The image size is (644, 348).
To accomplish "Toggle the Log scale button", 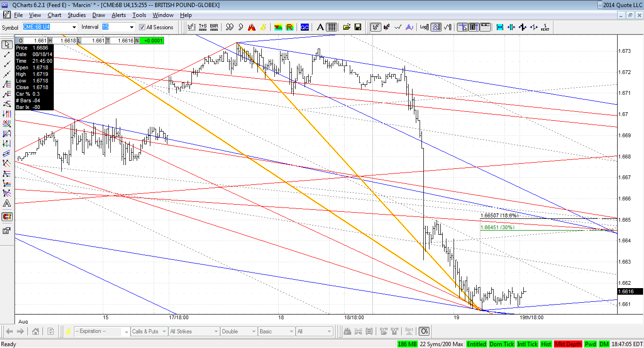I will [424, 27].
